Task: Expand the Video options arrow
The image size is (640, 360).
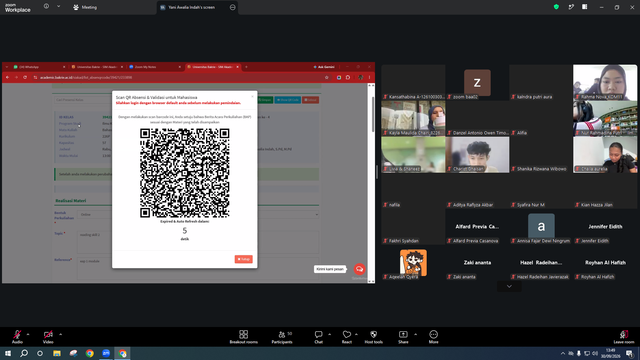Action: [60, 334]
